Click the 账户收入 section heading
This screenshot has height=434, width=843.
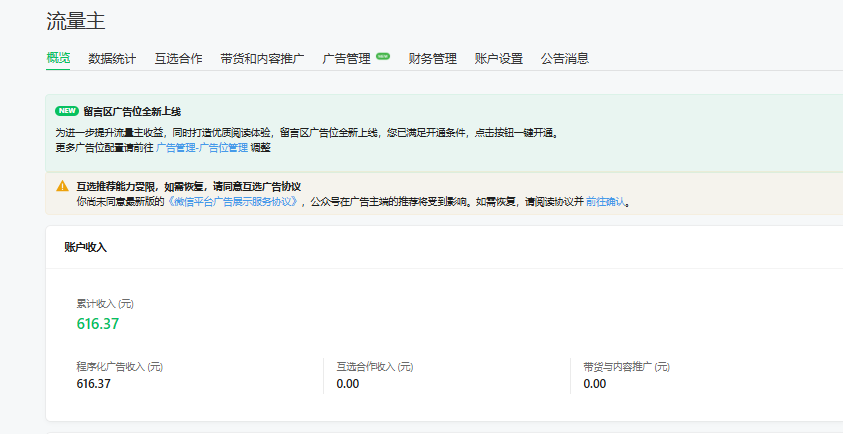[x=85, y=247]
